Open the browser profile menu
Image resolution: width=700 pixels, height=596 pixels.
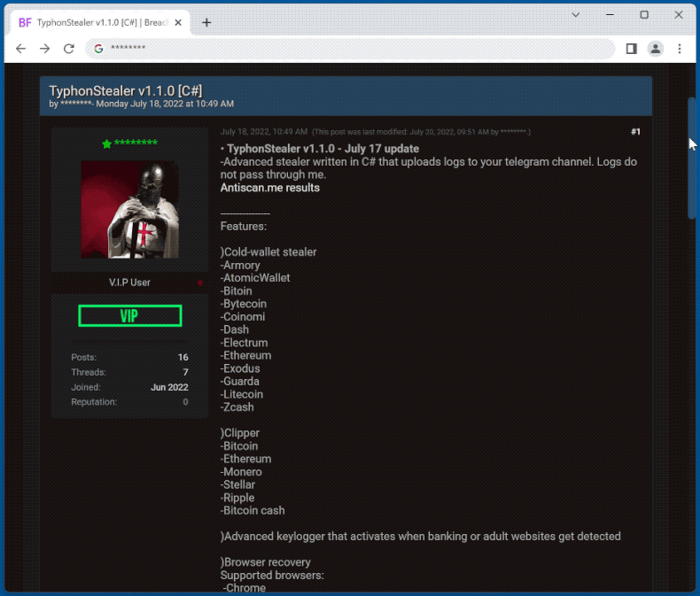click(x=656, y=49)
